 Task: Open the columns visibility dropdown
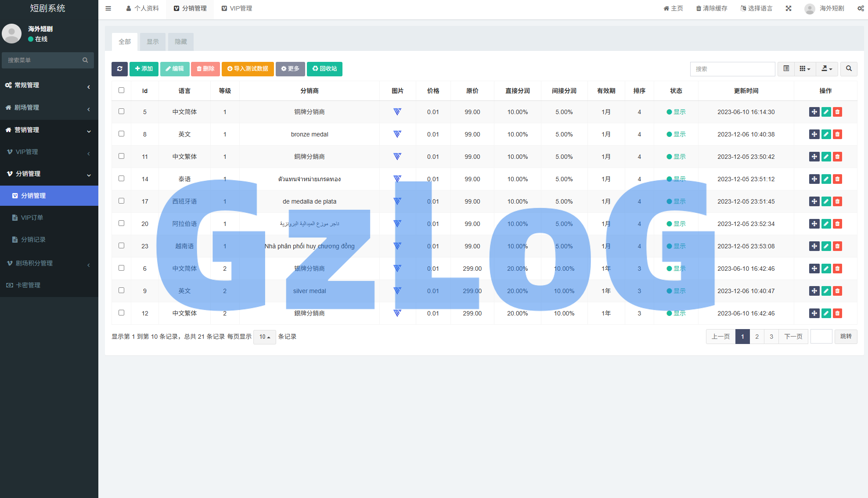click(x=805, y=69)
